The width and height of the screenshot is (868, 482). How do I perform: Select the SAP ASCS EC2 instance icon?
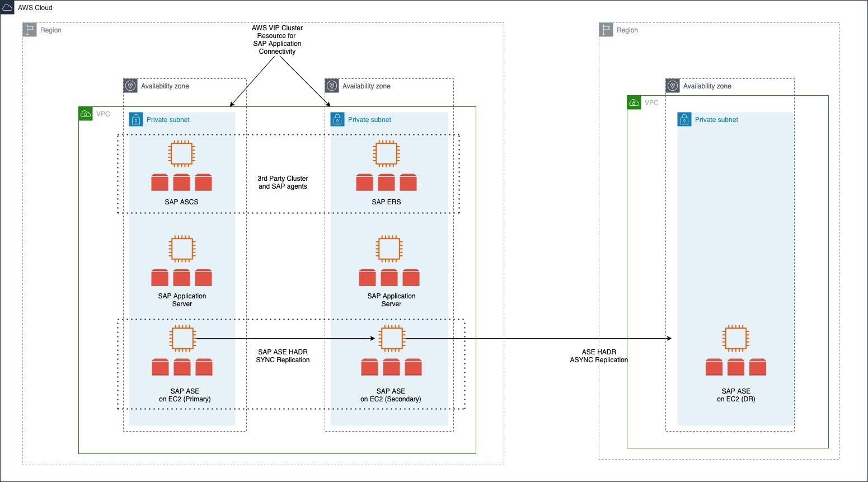click(x=181, y=154)
